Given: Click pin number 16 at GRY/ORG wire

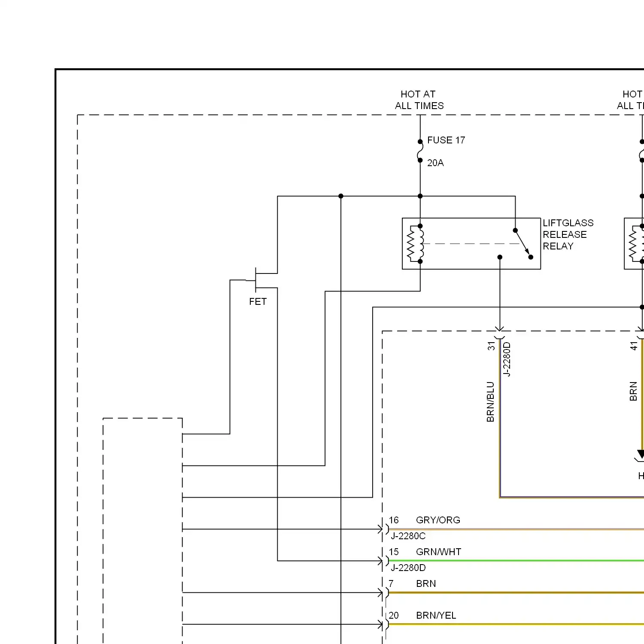Looking at the screenshot, I should 394,520.
